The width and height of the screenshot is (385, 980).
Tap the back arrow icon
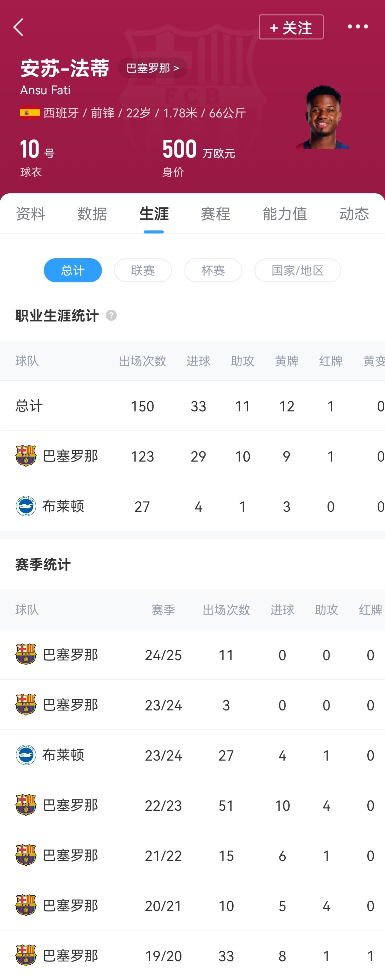(x=18, y=27)
